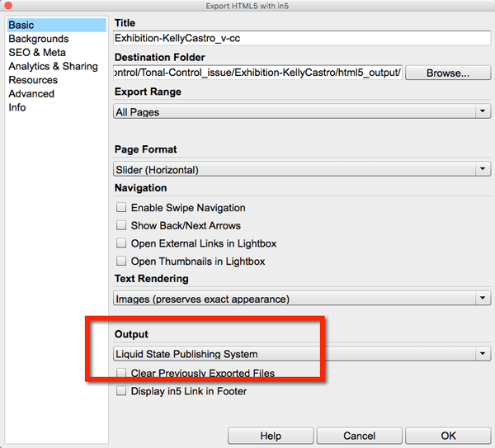Open the Export Range dropdown
This screenshot has height=448, width=495.
[302, 111]
